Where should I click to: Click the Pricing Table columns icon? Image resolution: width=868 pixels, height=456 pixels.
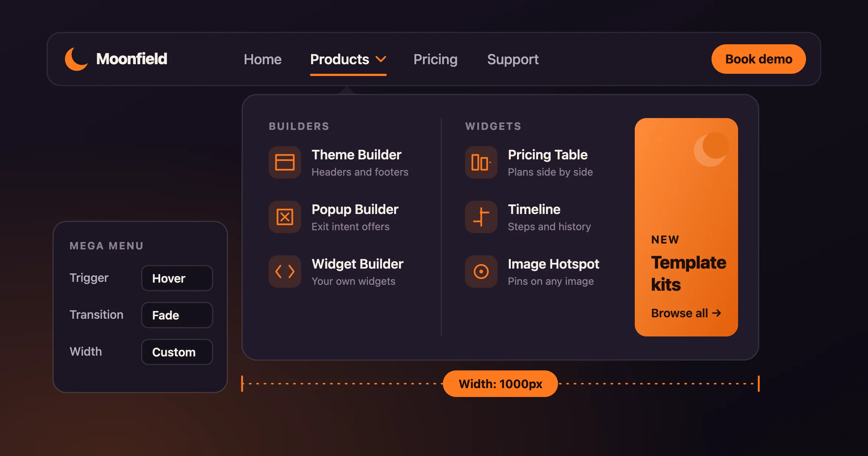[x=481, y=162]
